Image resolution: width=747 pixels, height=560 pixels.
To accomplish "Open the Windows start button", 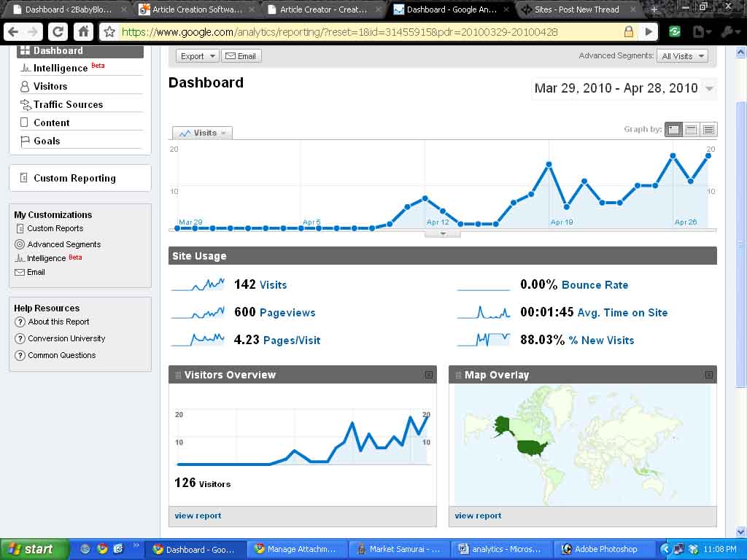I will point(34,549).
